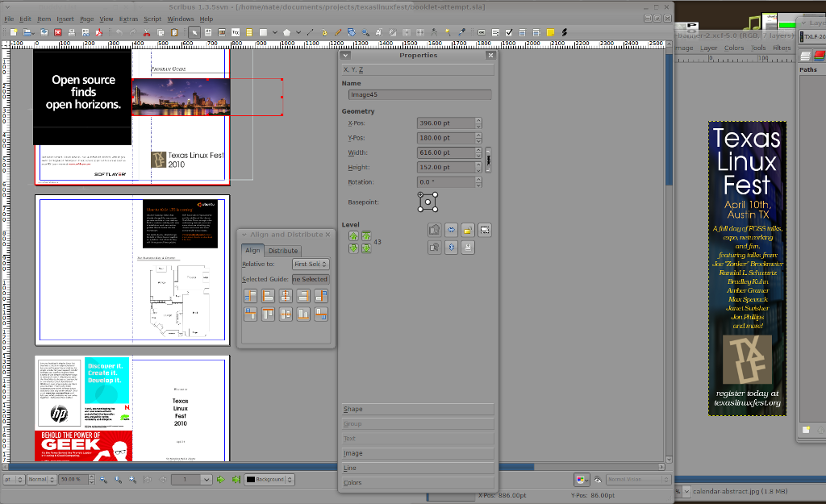Select the Zoom magnifier tool

[365, 33]
